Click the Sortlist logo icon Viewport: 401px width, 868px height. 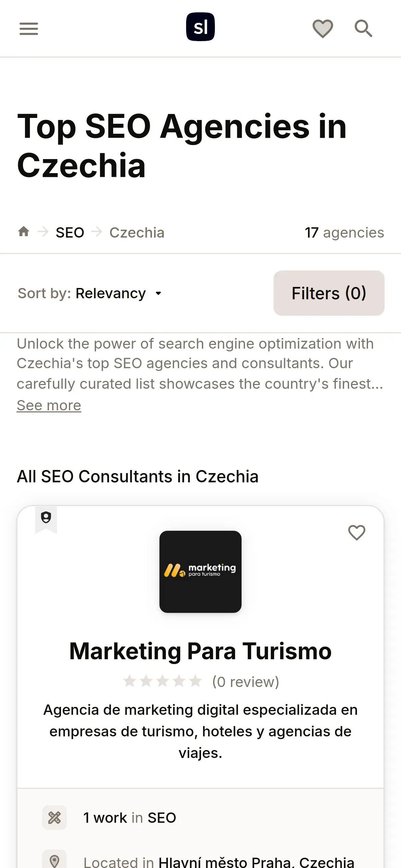[200, 27]
